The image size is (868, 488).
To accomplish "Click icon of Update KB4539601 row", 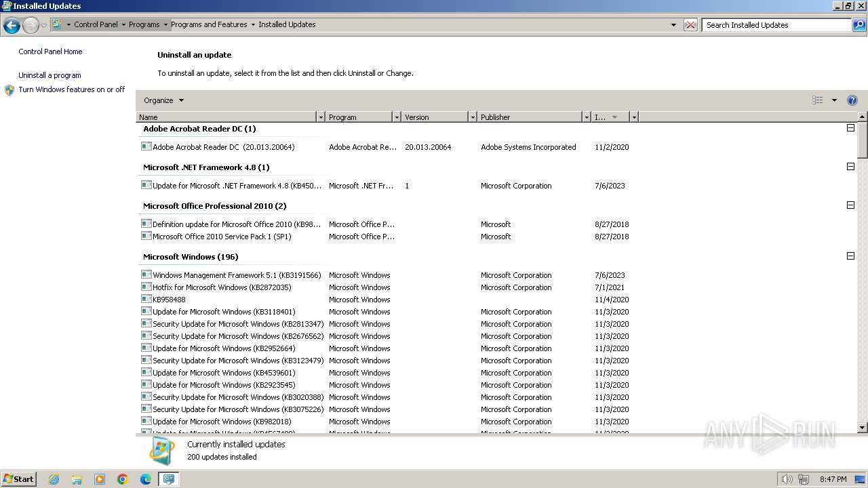I will (146, 373).
